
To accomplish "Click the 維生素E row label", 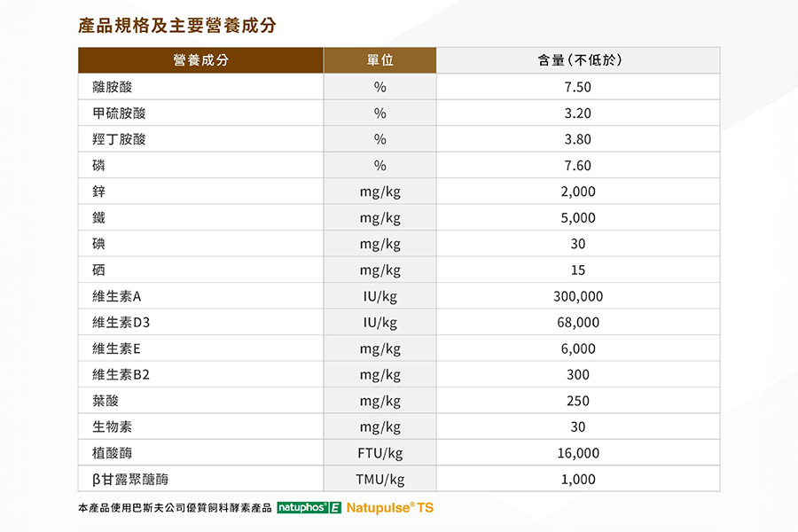I will 116,348.
